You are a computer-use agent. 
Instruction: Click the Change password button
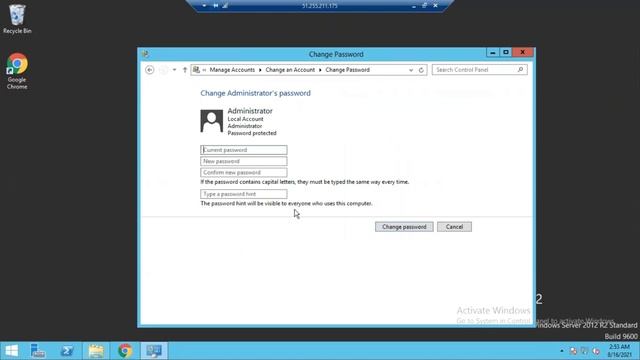coord(404,227)
